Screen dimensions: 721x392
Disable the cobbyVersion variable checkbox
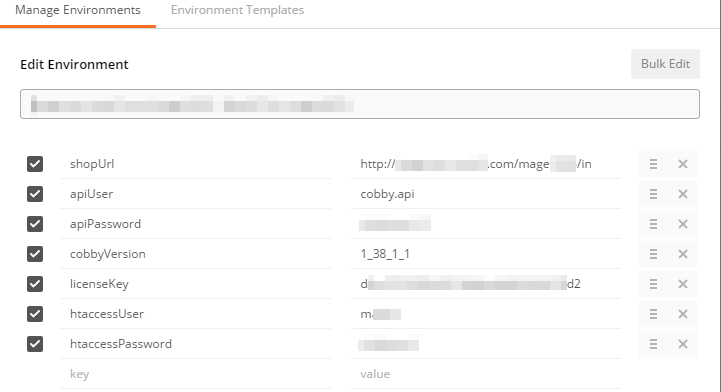pyautogui.click(x=35, y=254)
